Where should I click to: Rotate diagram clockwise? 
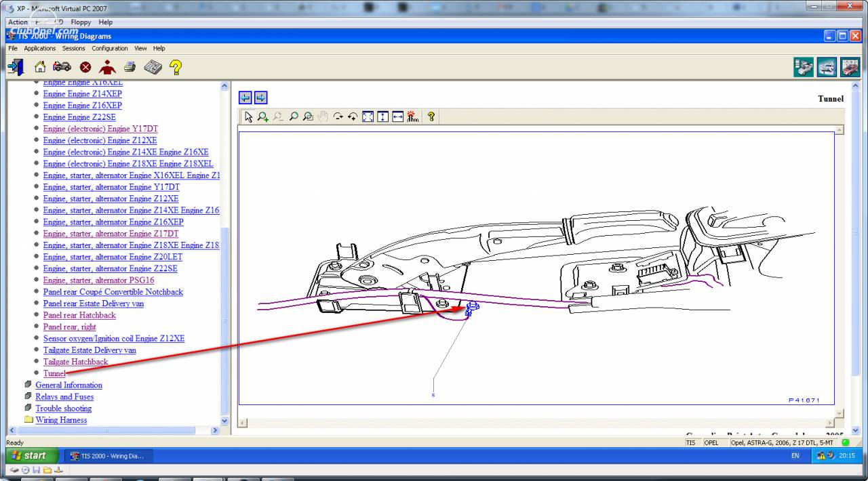338,117
